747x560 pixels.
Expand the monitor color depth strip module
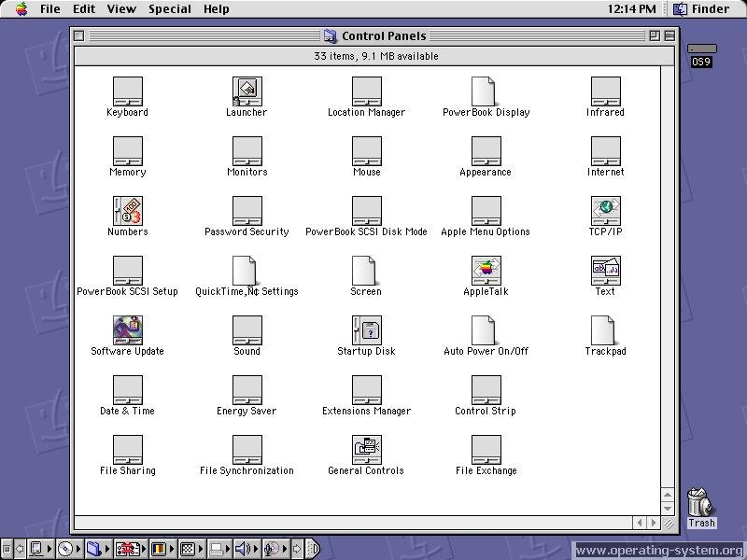pyautogui.click(x=162, y=549)
